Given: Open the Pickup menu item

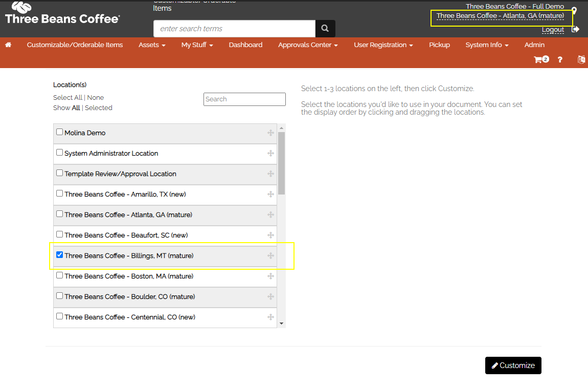Looking at the screenshot, I should click(x=440, y=45).
